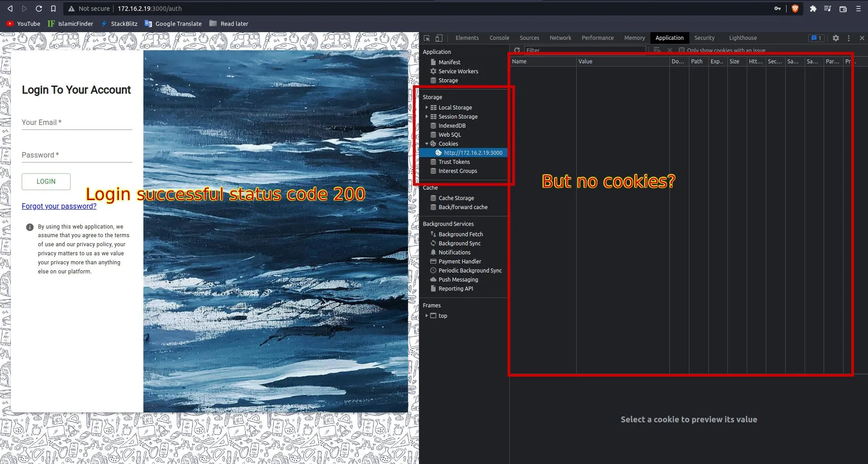
Task: Open the StackBlitz bookmark
Action: [x=119, y=24]
